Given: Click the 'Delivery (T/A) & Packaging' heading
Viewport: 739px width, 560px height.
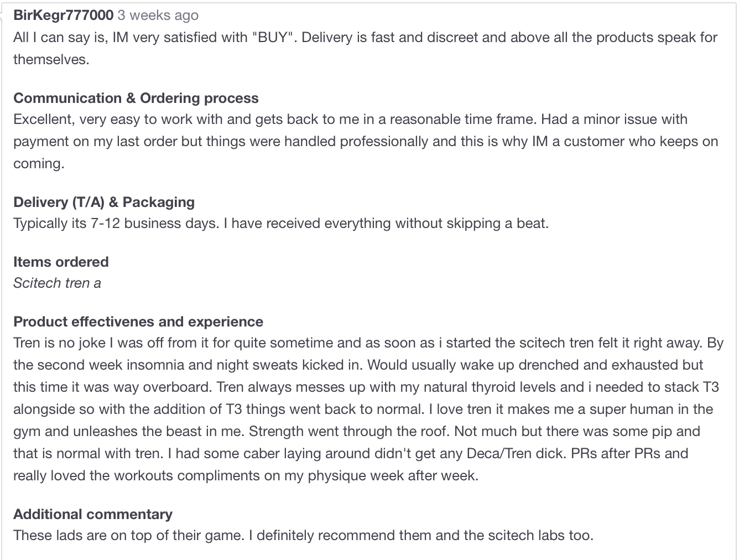Looking at the screenshot, I should click(x=104, y=202).
